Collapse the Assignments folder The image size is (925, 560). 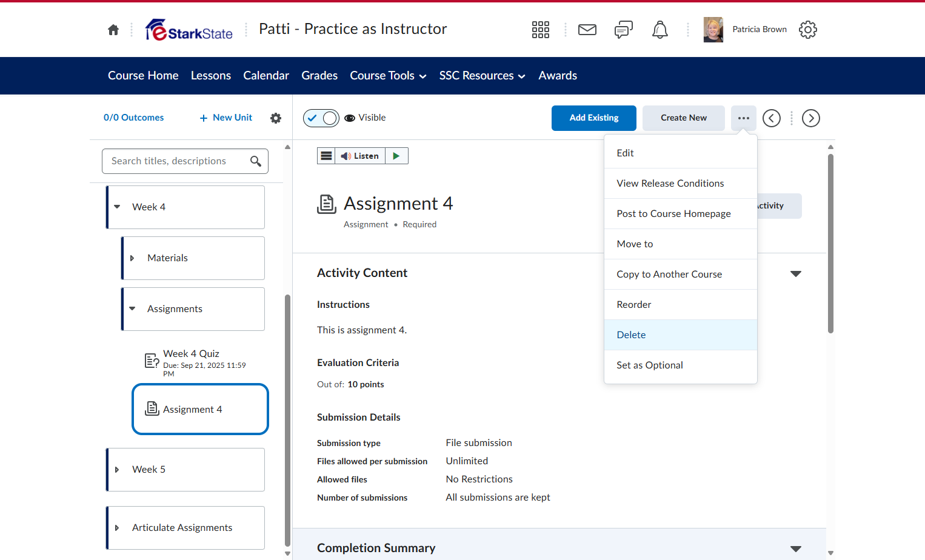[x=132, y=309]
